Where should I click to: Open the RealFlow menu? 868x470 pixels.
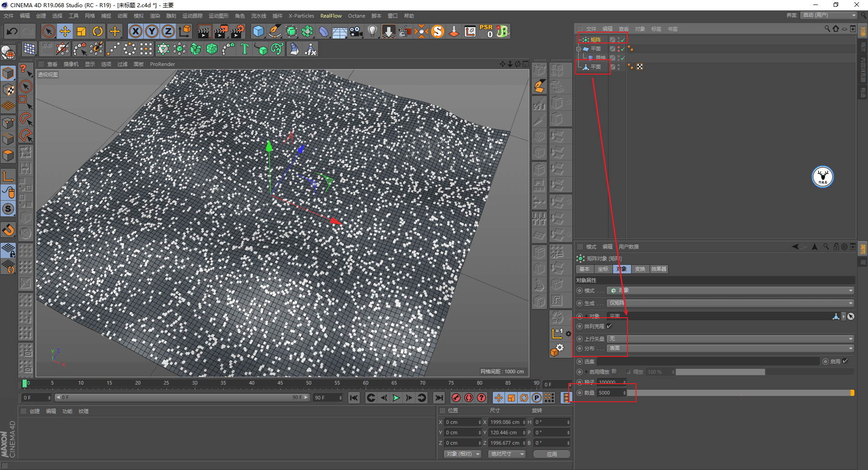tap(331, 16)
